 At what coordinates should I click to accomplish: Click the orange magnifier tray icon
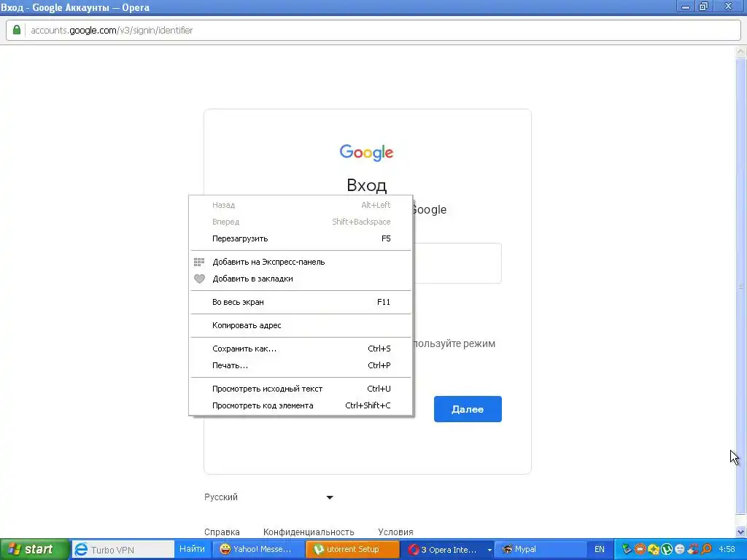tap(706, 550)
